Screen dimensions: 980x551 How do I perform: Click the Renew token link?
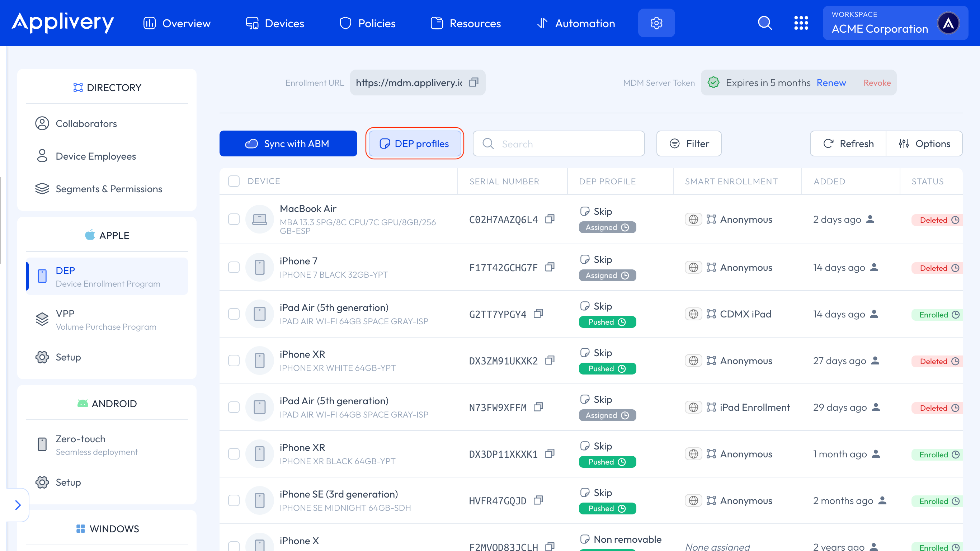click(831, 83)
